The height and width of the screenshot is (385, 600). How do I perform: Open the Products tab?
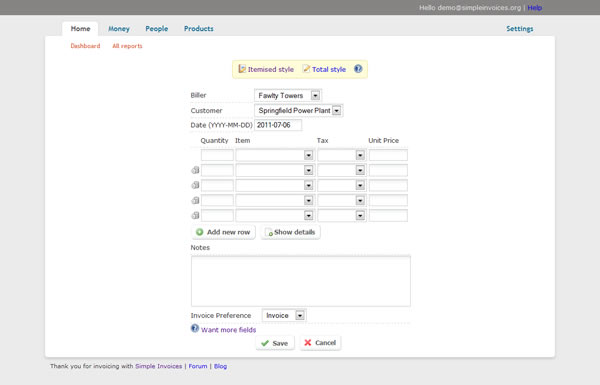(199, 29)
